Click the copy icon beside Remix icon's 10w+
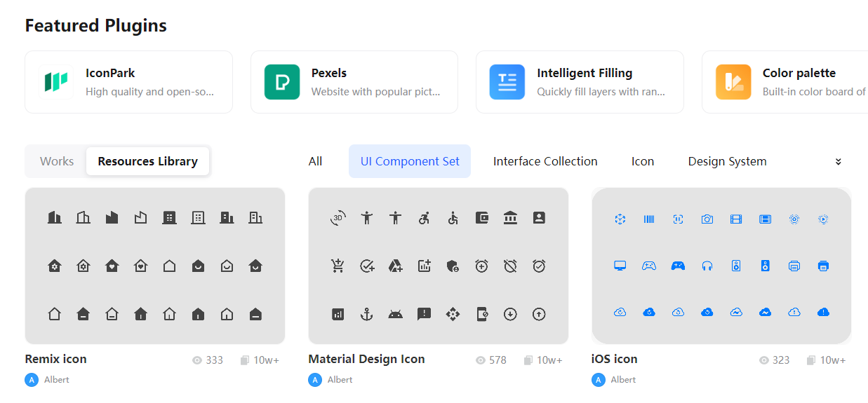The width and height of the screenshot is (868, 403). point(245,360)
